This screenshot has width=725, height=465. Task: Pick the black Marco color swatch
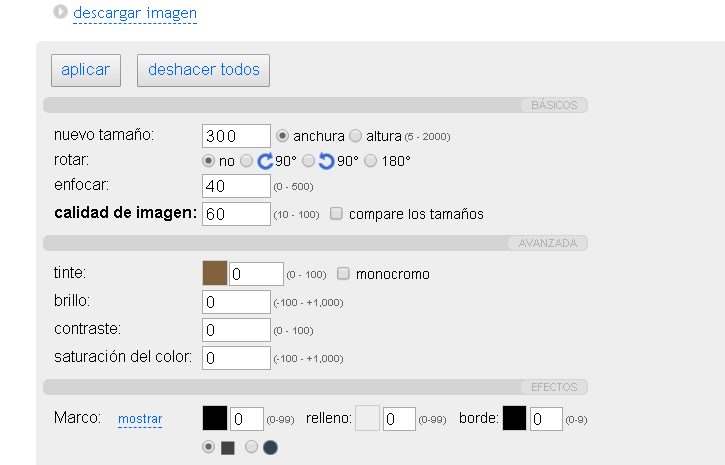pos(215,418)
